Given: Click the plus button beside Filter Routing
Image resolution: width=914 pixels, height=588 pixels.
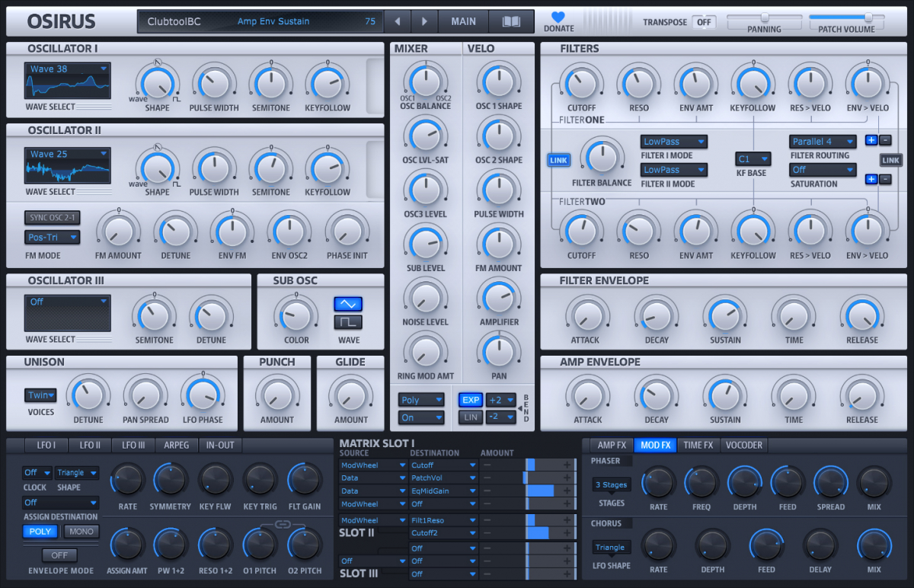Looking at the screenshot, I should 871,140.
